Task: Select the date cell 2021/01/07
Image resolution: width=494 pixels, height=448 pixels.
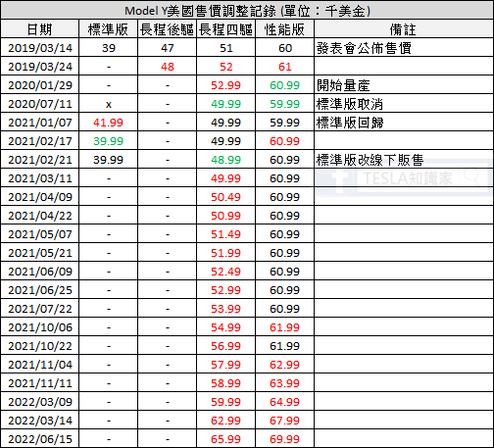Action: (40, 123)
